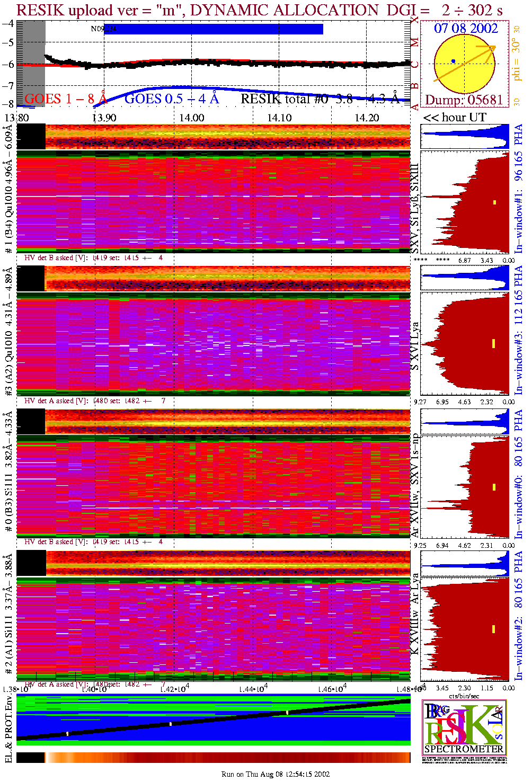Viewport: 532px width, 782px height.
Task: Click the yellow marker in In-window#2 histogram
Action: pyautogui.click(x=493, y=629)
